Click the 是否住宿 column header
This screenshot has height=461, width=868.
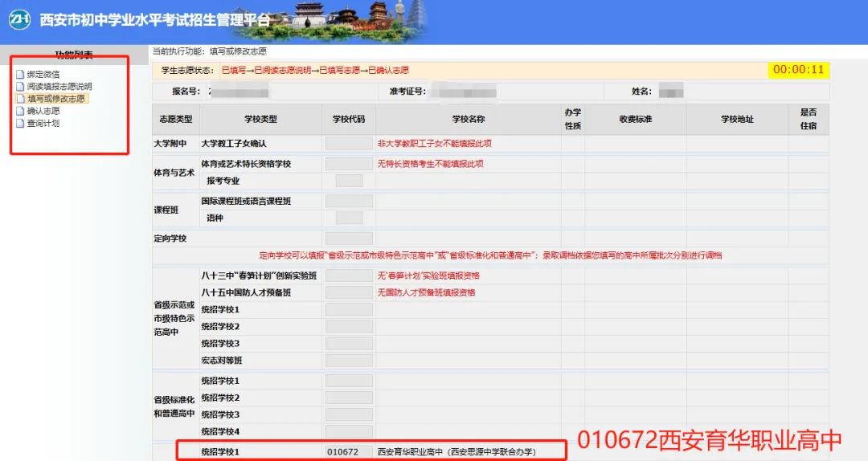(x=809, y=119)
